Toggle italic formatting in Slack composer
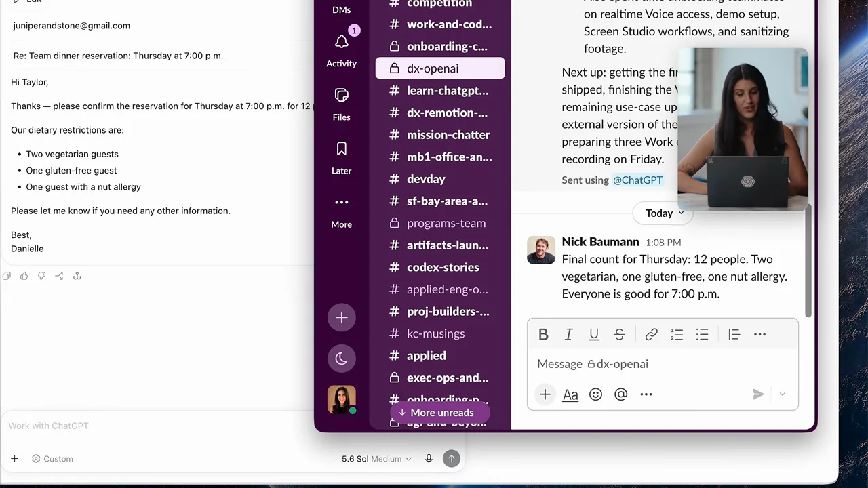 pos(568,334)
